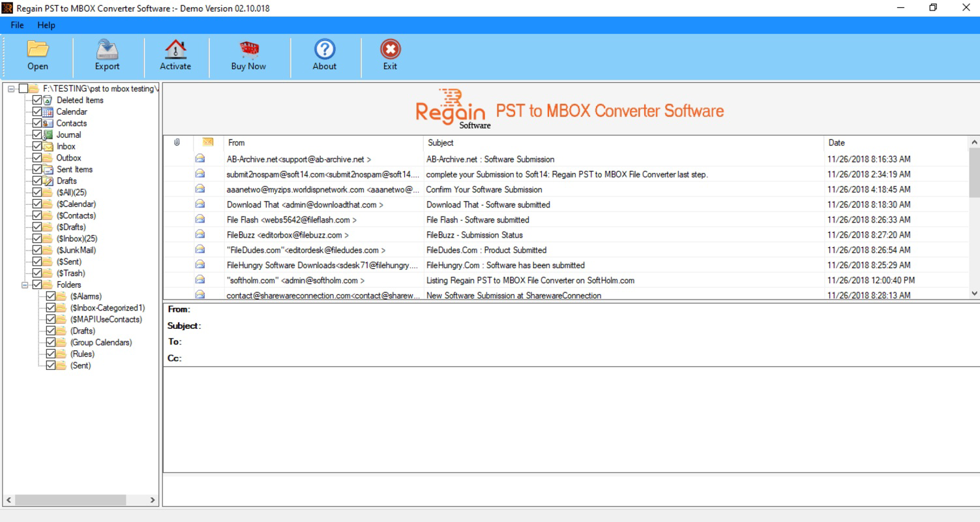Open a PST file with Open icon

(38, 49)
